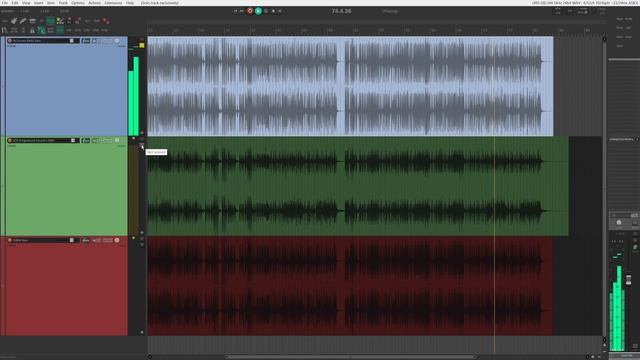Image resolution: width=640 pixels, height=360 pixels.
Task: Select the red track waveform item
Action: 350,286
